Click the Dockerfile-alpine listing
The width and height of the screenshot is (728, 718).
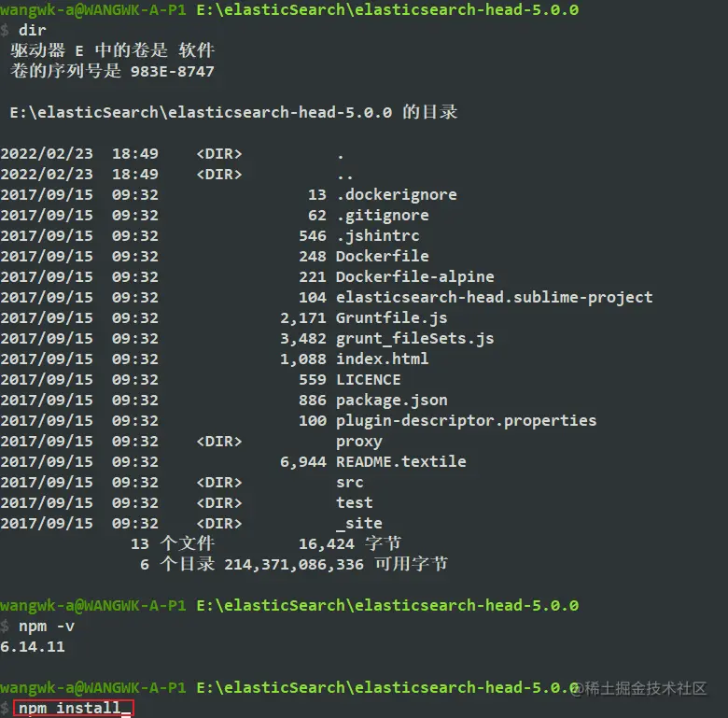coord(414,277)
